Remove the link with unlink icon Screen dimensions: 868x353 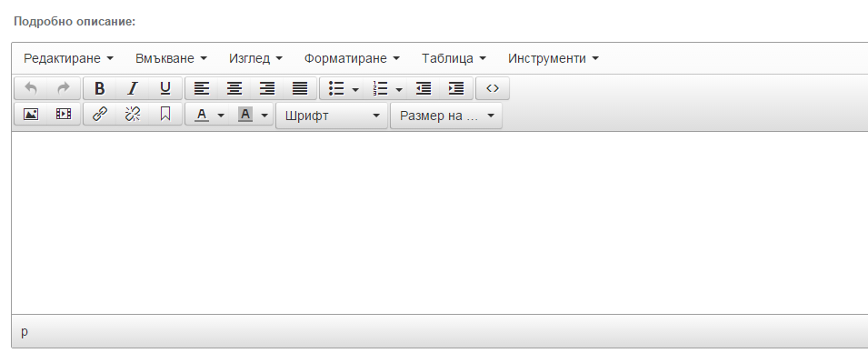tap(133, 114)
